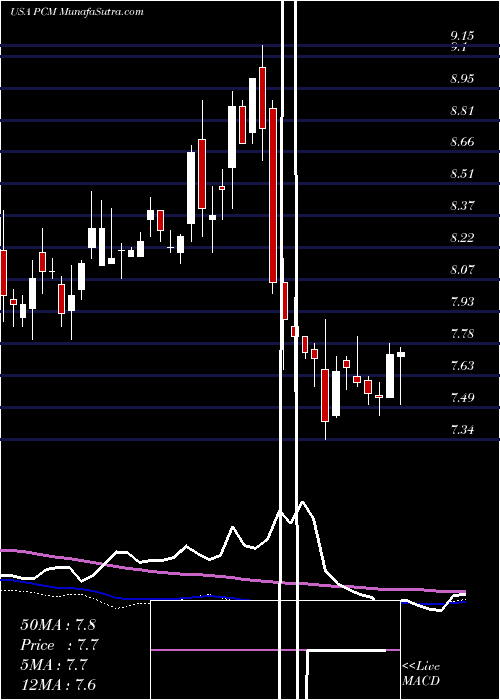The height and width of the screenshot is (700, 500).
Task: Click the 8.51 price axis label
Action: coord(462,174)
